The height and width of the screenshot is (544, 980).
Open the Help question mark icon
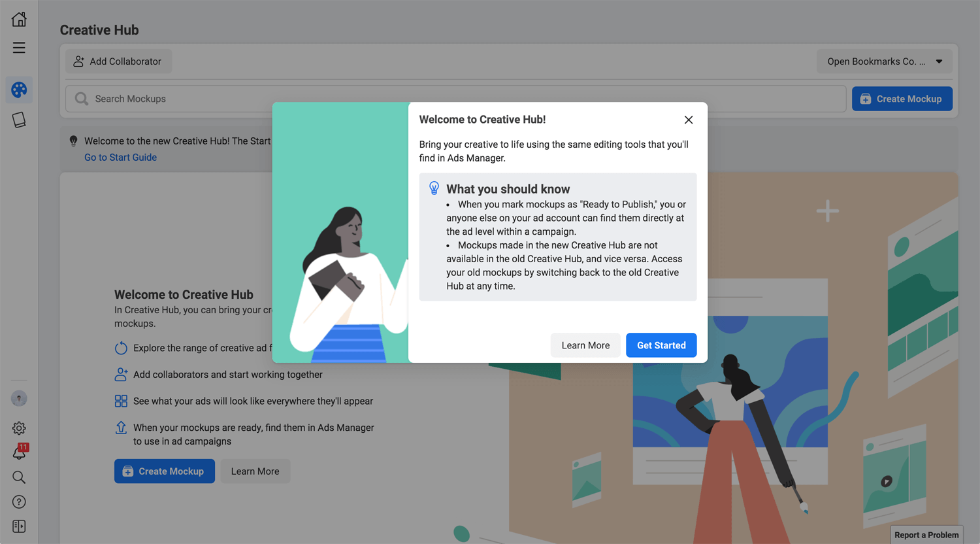point(19,501)
